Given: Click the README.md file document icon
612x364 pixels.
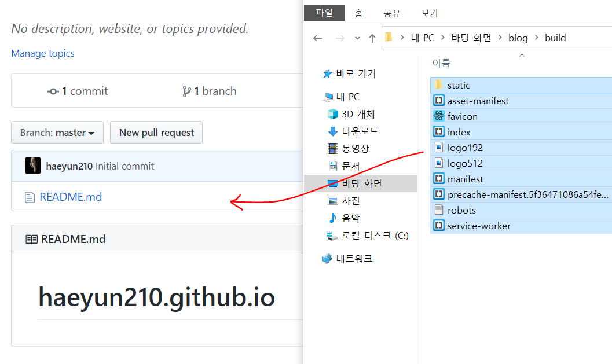Looking at the screenshot, I should tap(30, 197).
